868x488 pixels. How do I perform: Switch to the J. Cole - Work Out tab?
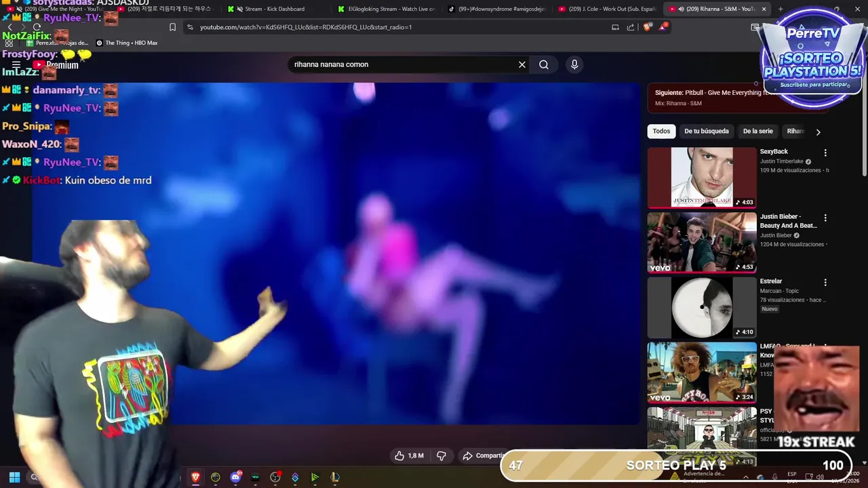[x=607, y=9]
